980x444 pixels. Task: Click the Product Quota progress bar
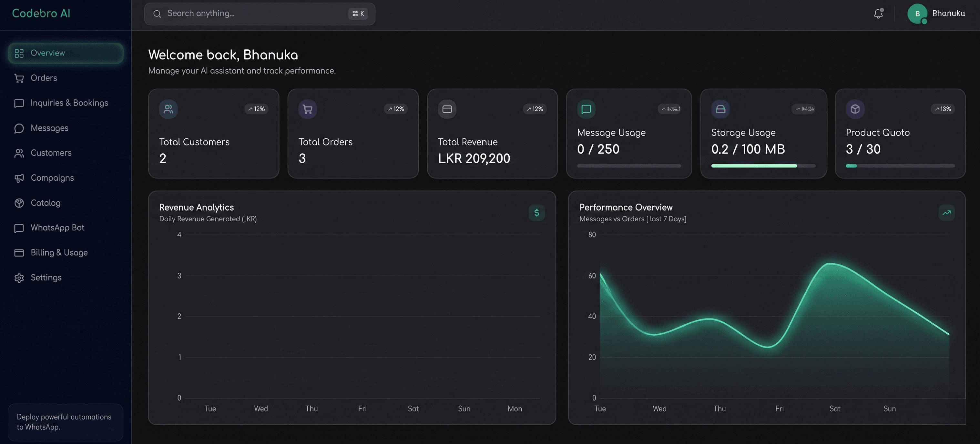point(900,166)
